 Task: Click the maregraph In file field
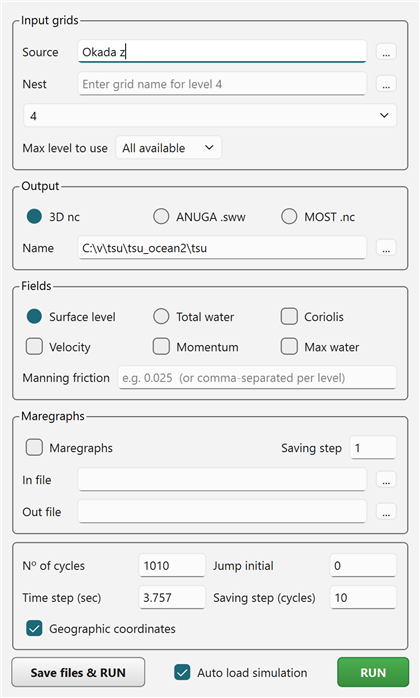click(222, 479)
